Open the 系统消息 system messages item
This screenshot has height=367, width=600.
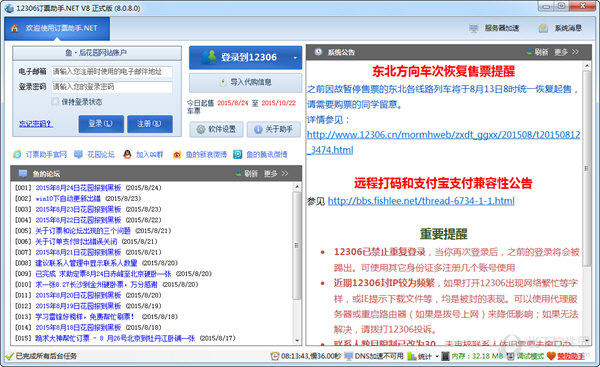560,28
